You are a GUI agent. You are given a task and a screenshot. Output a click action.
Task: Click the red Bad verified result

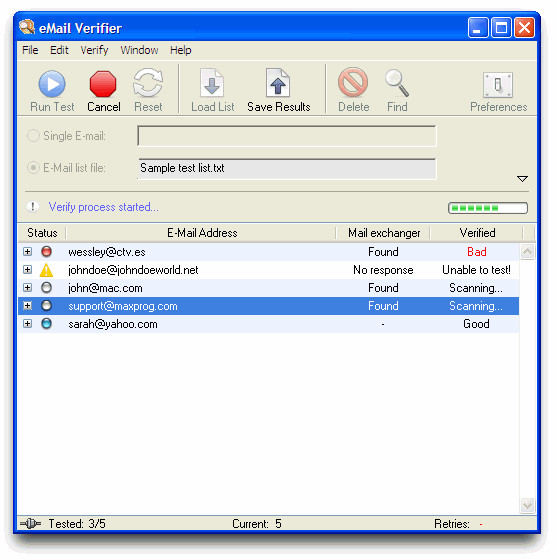[x=477, y=252]
